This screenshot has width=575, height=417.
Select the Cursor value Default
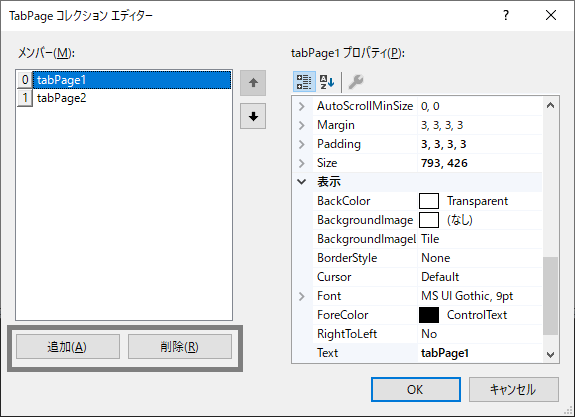point(480,277)
